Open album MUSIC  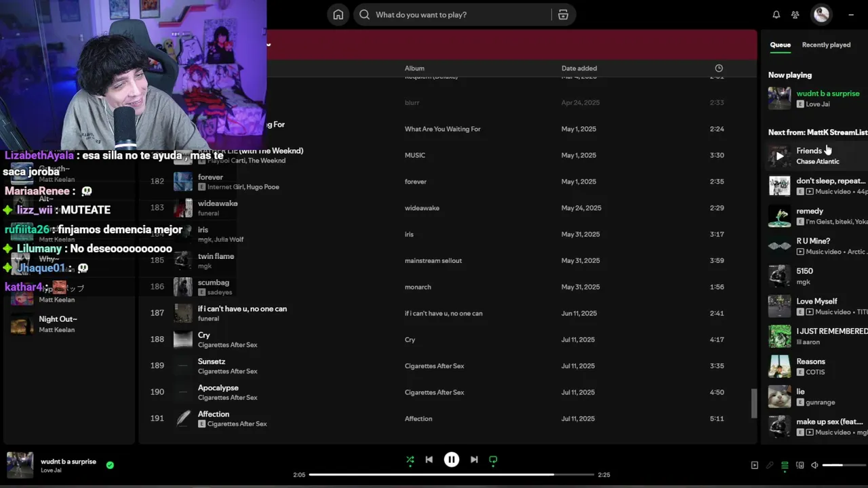[x=415, y=155]
